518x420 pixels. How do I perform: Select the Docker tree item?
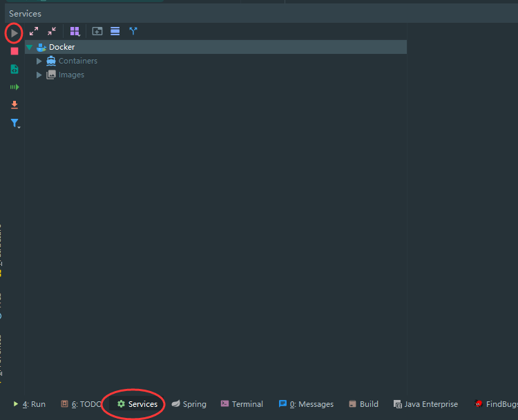(61, 47)
